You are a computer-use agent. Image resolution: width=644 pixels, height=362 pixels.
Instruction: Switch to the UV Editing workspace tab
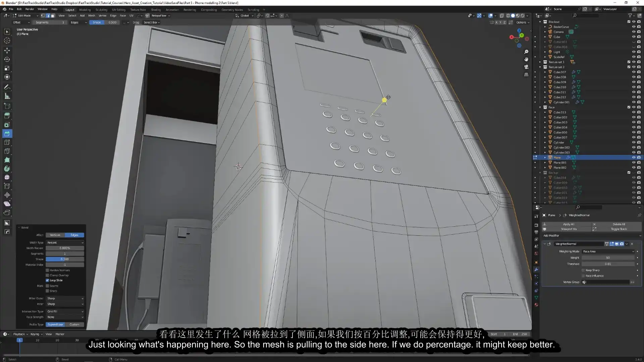tap(118, 10)
